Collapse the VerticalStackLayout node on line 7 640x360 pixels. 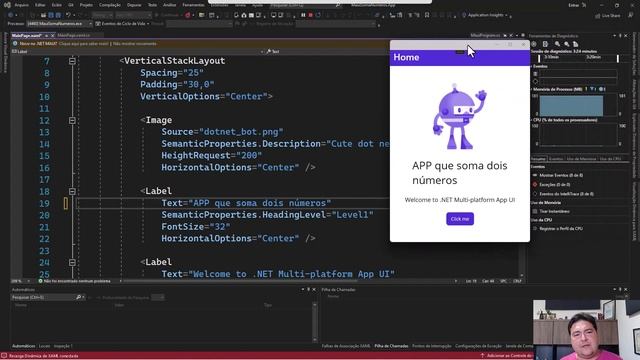click(72, 61)
